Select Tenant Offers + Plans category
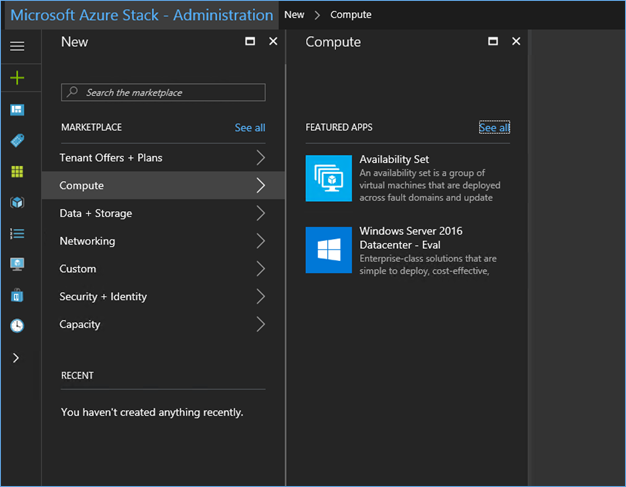 (x=163, y=158)
